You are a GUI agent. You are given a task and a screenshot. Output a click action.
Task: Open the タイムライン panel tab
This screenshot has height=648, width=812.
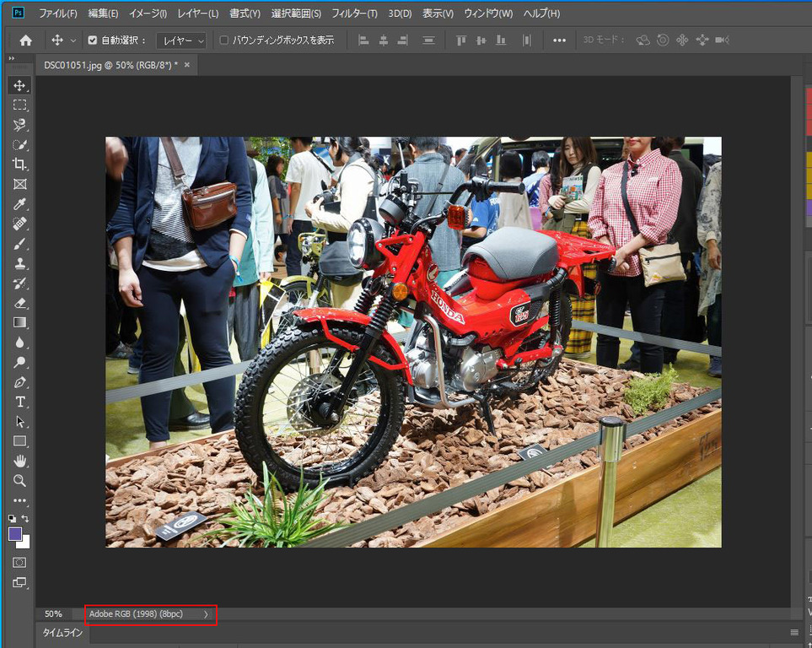62,633
